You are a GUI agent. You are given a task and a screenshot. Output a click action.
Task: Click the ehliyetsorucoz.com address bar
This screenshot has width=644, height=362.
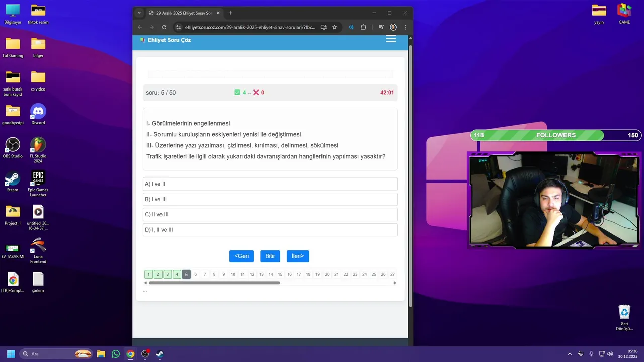pos(250,27)
